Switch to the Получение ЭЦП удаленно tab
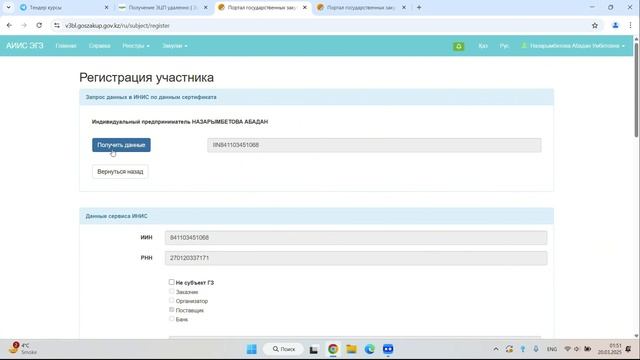Viewport: 640px width, 360px height. tap(162, 7)
